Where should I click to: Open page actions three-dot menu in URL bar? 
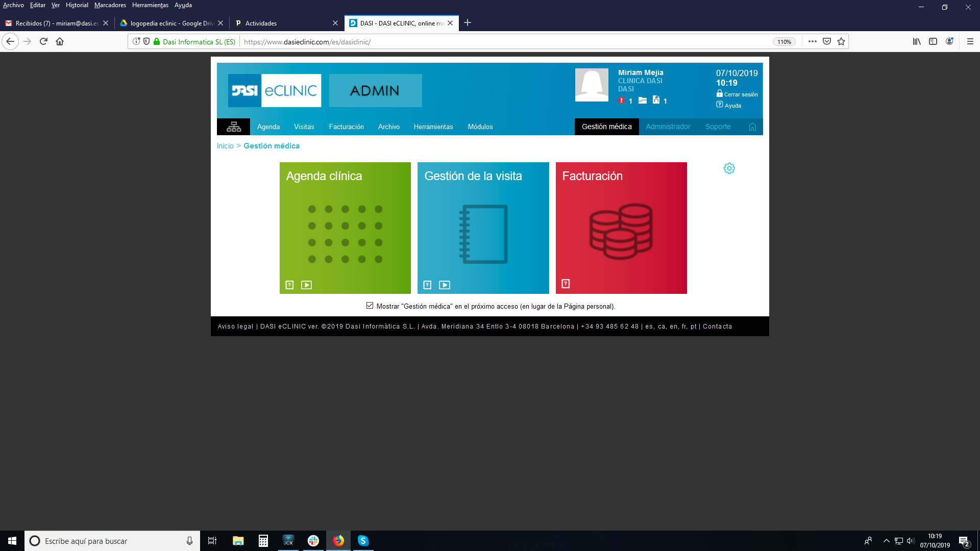tap(813, 41)
